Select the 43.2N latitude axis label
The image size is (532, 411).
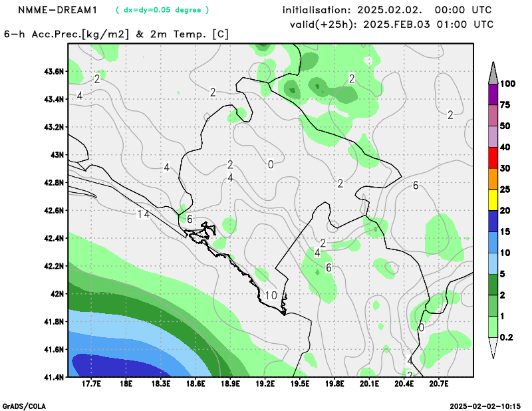[x=54, y=127]
